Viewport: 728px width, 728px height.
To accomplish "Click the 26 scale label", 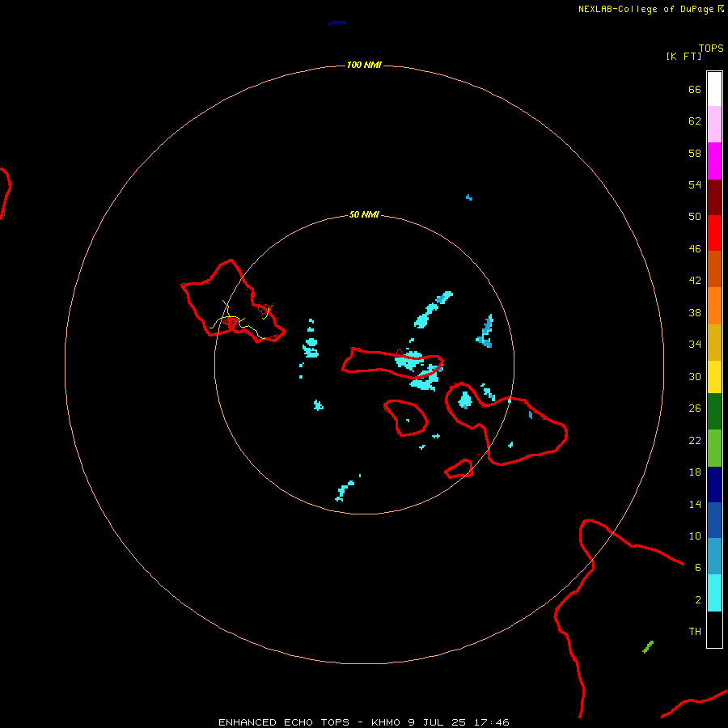I will tap(695, 408).
